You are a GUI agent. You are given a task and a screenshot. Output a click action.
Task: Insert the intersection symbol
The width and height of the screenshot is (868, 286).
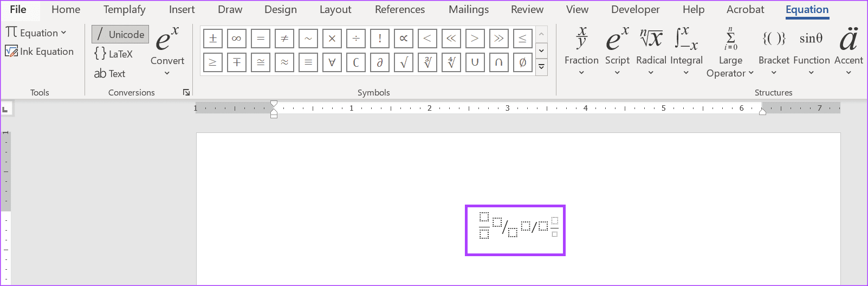(499, 62)
